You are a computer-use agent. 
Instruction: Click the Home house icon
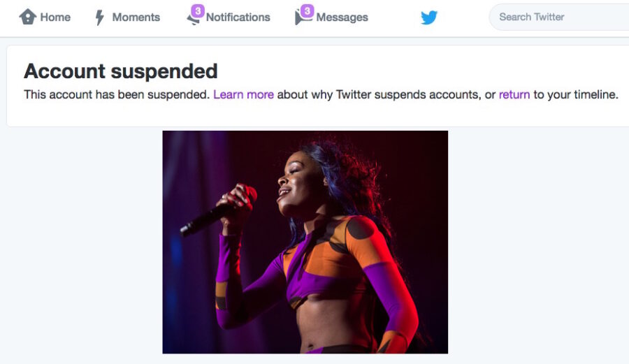coord(28,17)
